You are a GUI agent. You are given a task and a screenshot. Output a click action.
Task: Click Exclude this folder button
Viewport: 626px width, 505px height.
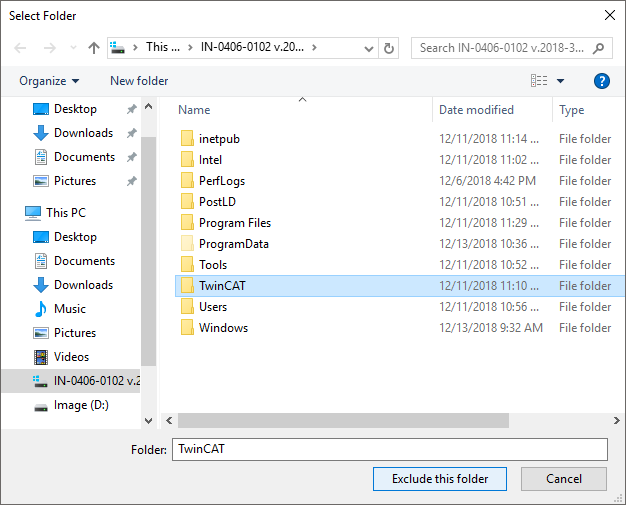[x=440, y=479]
